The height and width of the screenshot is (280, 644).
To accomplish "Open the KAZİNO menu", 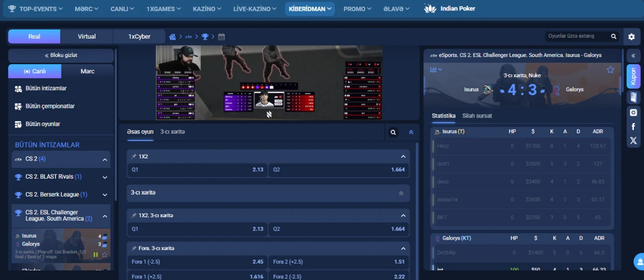I will point(207,9).
